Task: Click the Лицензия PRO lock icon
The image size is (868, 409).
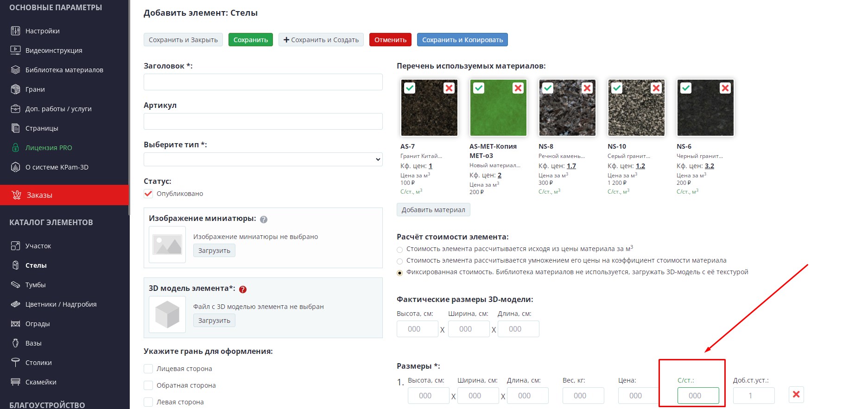Action: 15,148
